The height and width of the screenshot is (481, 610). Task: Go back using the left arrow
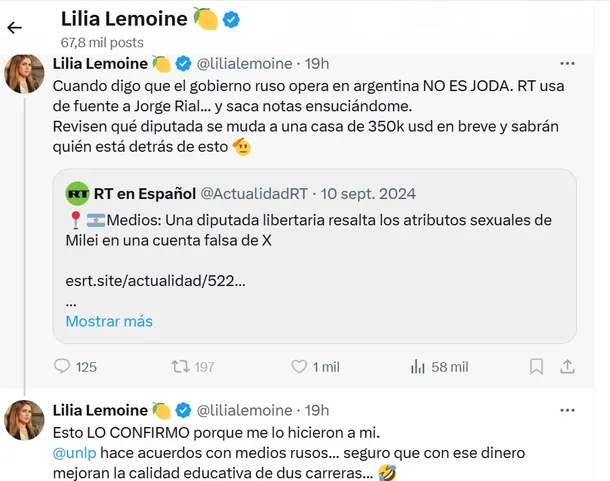[x=15, y=28]
